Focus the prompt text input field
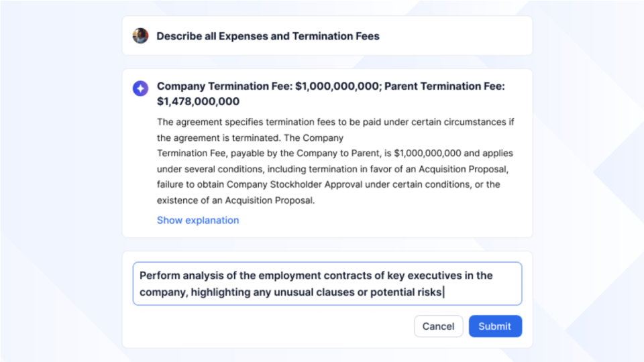644x362 pixels. [327, 284]
